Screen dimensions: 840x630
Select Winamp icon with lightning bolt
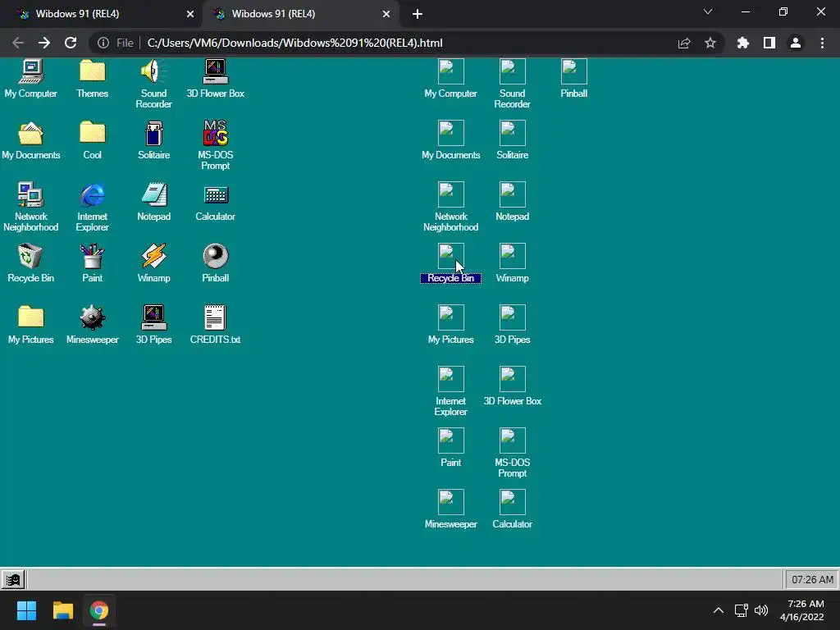click(153, 256)
